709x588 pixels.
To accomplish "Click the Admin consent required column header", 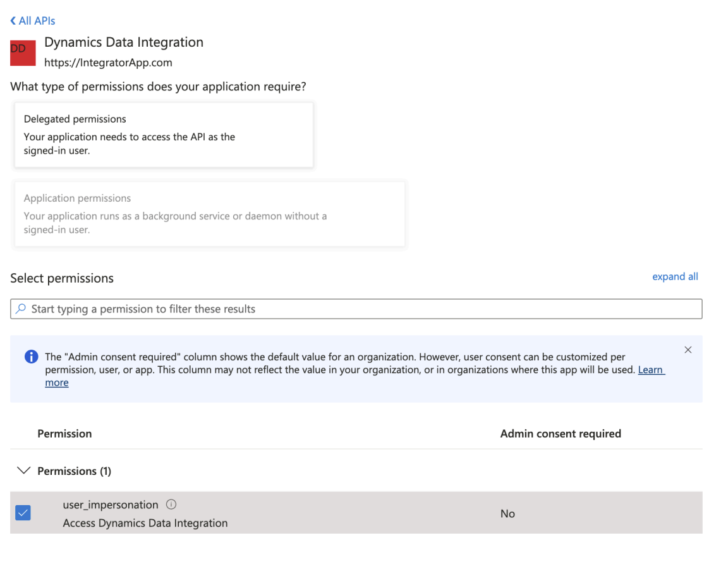I will point(561,434).
